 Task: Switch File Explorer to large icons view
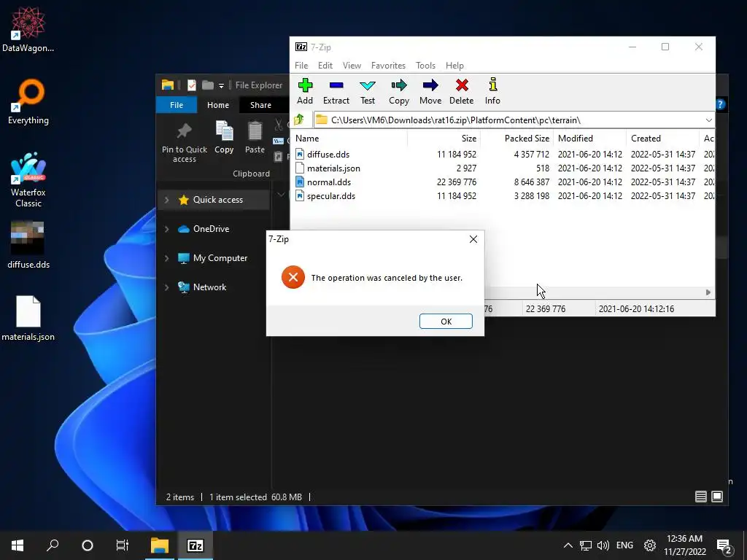pos(717,497)
